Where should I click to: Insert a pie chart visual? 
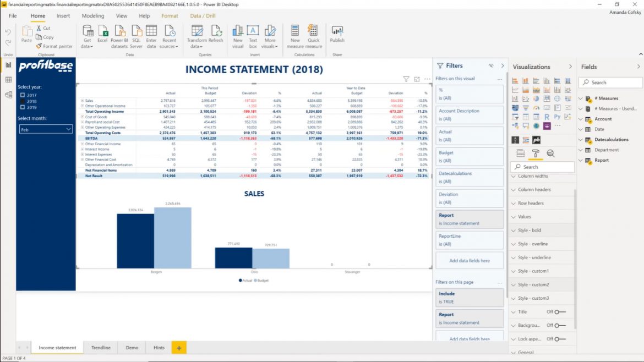(x=536, y=98)
